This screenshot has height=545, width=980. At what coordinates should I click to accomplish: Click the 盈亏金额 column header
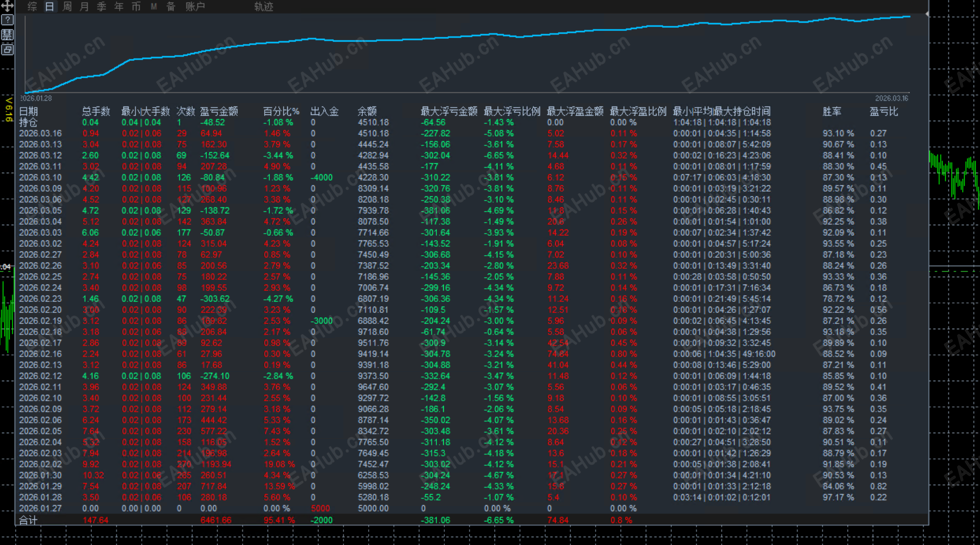click(x=219, y=111)
